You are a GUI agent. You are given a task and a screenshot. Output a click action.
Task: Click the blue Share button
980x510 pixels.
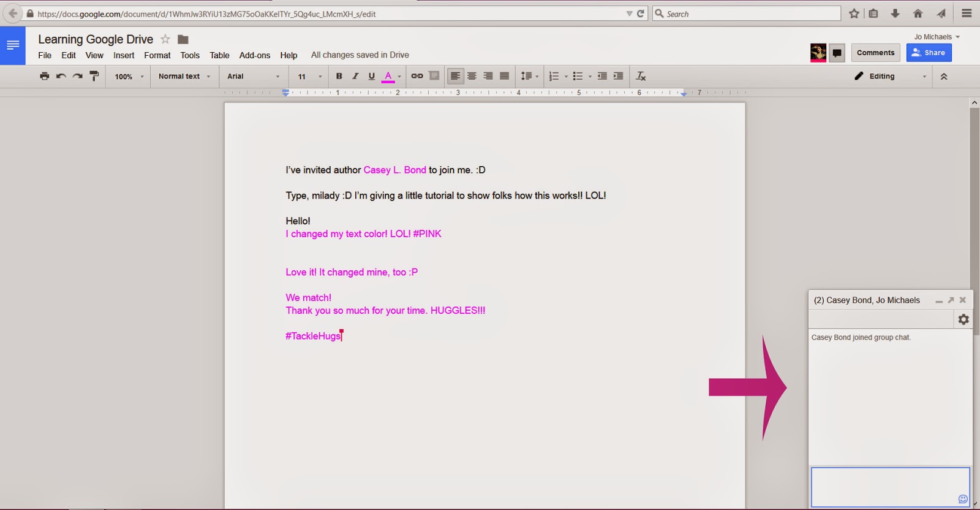(929, 53)
